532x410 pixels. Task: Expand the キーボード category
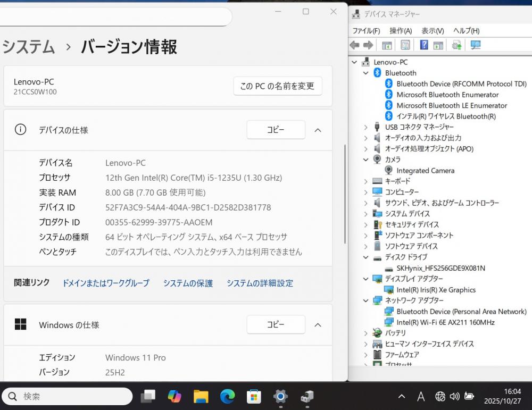point(365,181)
